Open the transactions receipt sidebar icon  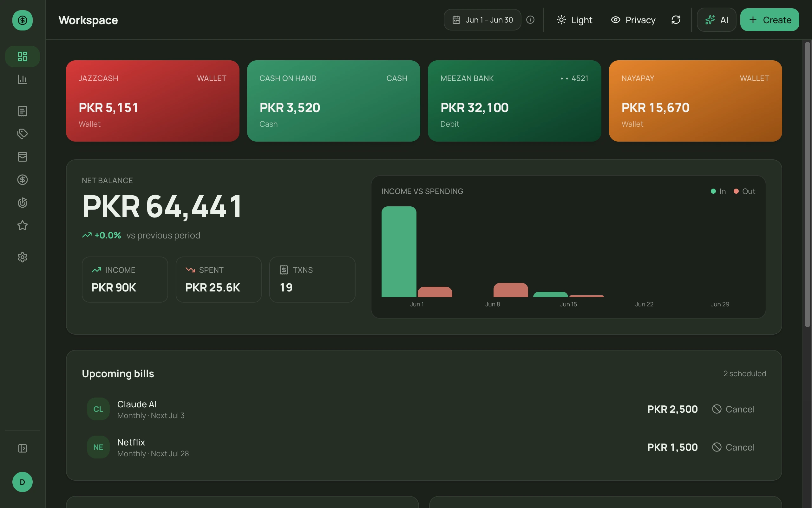(23, 111)
